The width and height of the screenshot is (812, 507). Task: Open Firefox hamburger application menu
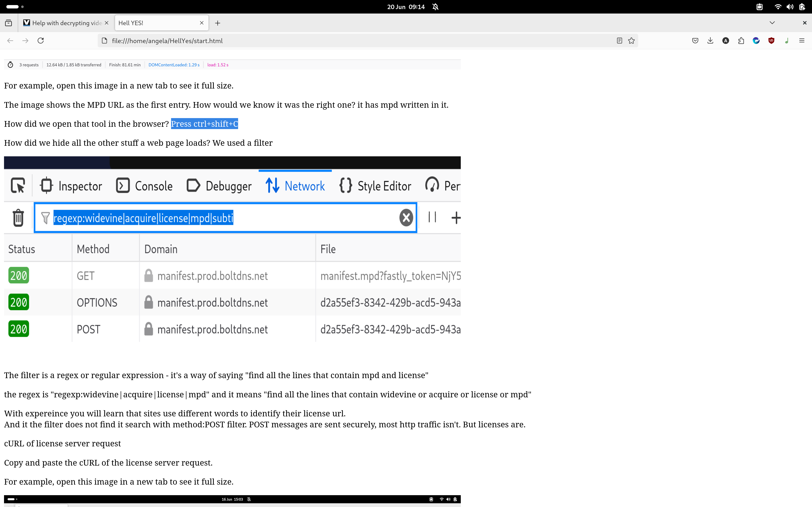[x=802, y=41]
